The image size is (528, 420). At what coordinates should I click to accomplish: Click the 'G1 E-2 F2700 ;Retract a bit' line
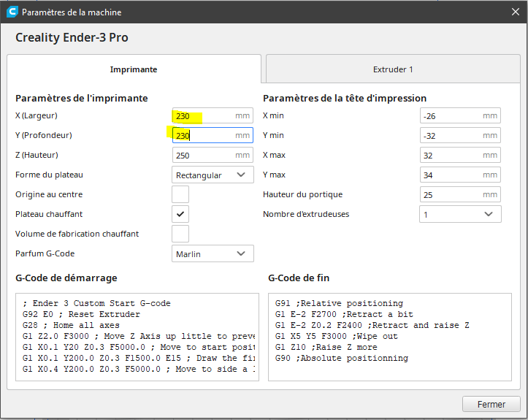coord(344,314)
